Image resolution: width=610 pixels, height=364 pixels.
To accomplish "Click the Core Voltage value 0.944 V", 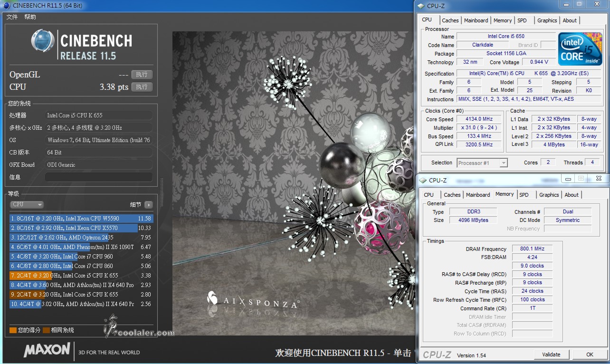I will click(539, 62).
